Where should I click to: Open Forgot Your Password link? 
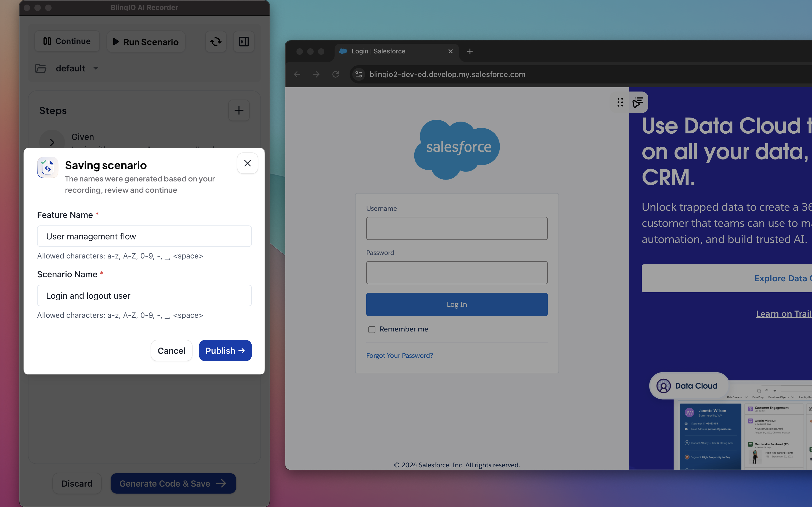[x=400, y=355]
